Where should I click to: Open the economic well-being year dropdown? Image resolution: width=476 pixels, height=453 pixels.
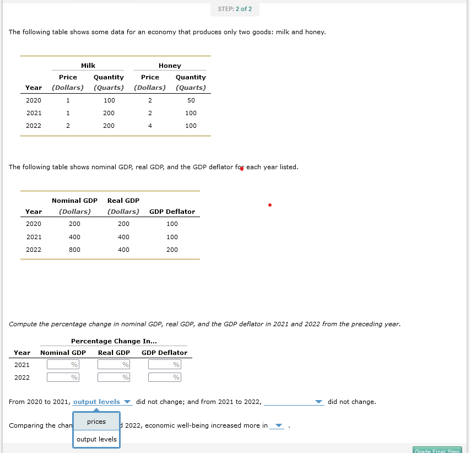(x=277, y=425)
